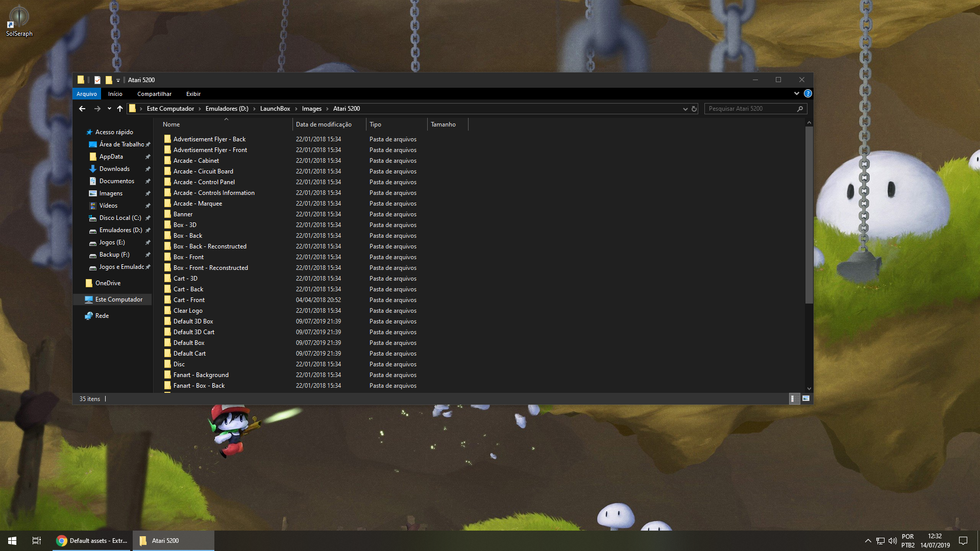
Task: Click Emuladores (D:) in the breadcrumb
Action: 227,109
